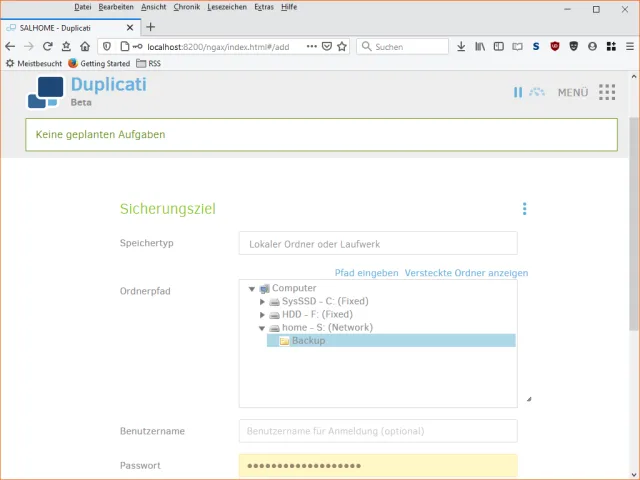Screen dimensions: 640x480
Task: Open the page actions three-dot menu
Action: [311, 47]
